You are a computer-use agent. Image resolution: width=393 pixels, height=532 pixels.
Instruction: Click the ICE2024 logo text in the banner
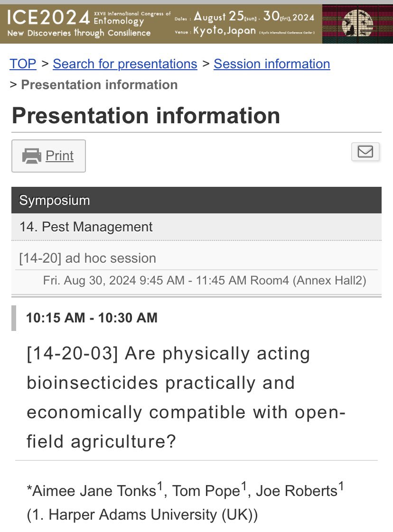48,17
